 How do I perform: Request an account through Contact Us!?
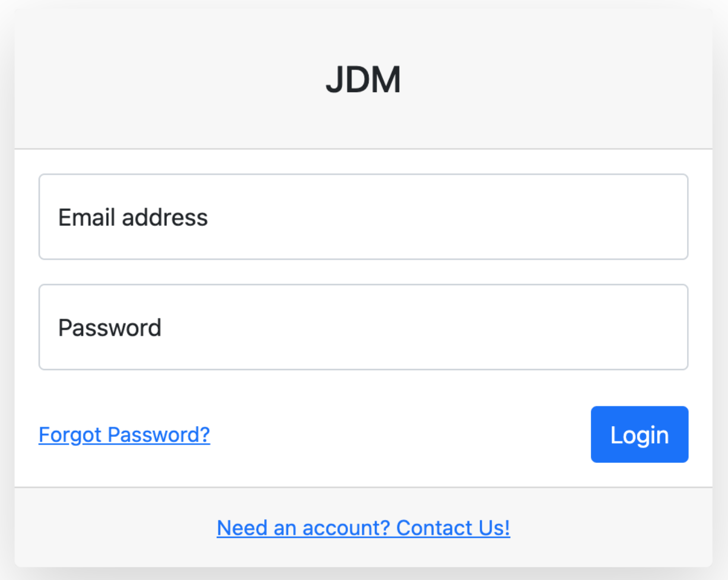click(x=452, y=528)
